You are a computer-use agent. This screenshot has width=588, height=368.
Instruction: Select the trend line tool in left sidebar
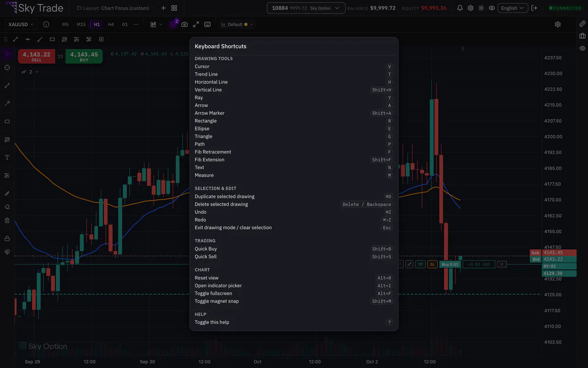pos(7,86)
